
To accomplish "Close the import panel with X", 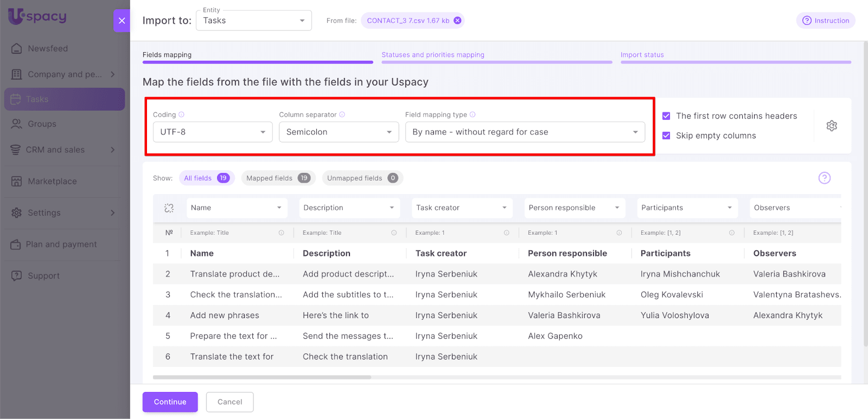I will [x=122, y=21].
